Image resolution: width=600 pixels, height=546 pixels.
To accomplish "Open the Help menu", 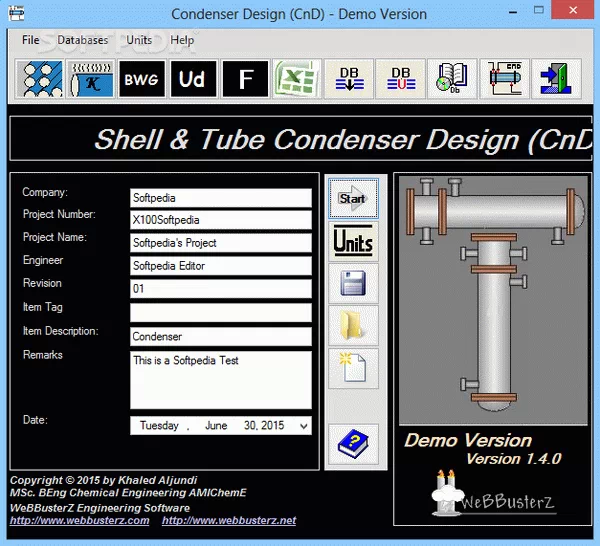I will point(182,40).
